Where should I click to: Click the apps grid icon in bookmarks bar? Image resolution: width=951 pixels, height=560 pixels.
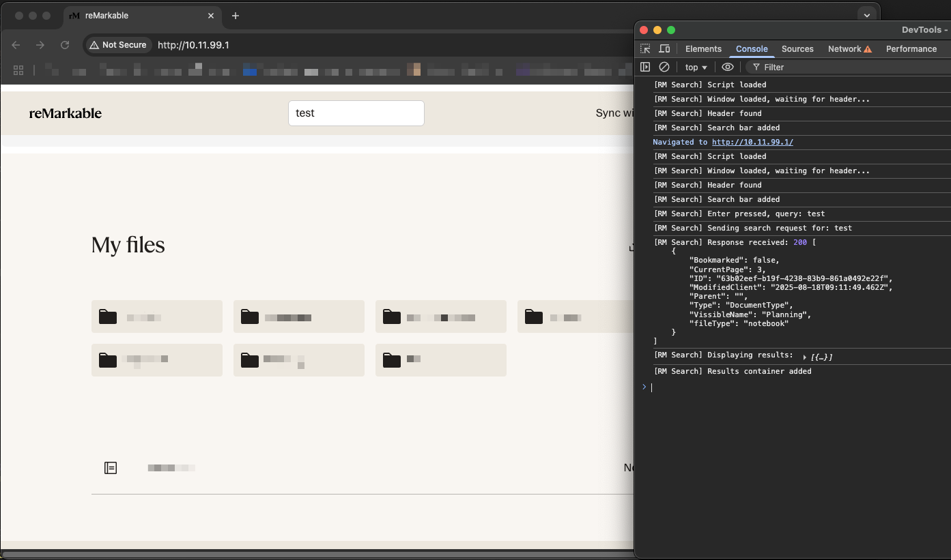[x=18, y=70]
